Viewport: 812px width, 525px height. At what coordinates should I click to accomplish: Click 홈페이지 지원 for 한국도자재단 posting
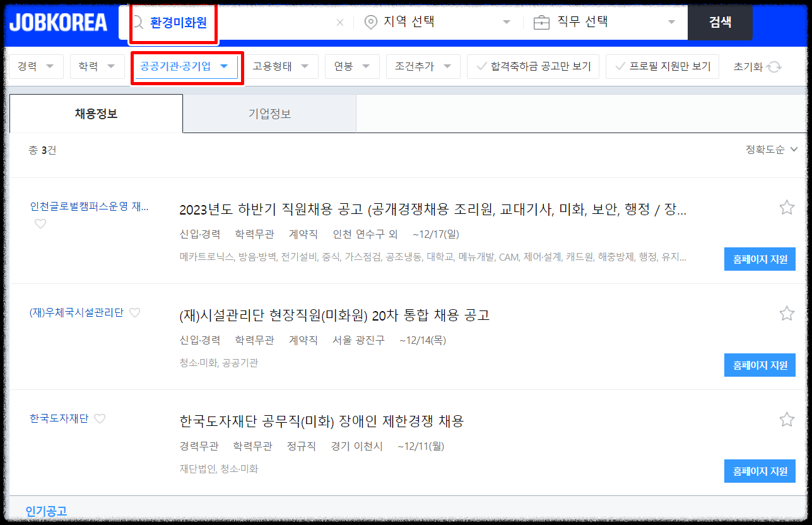point(760,471)
